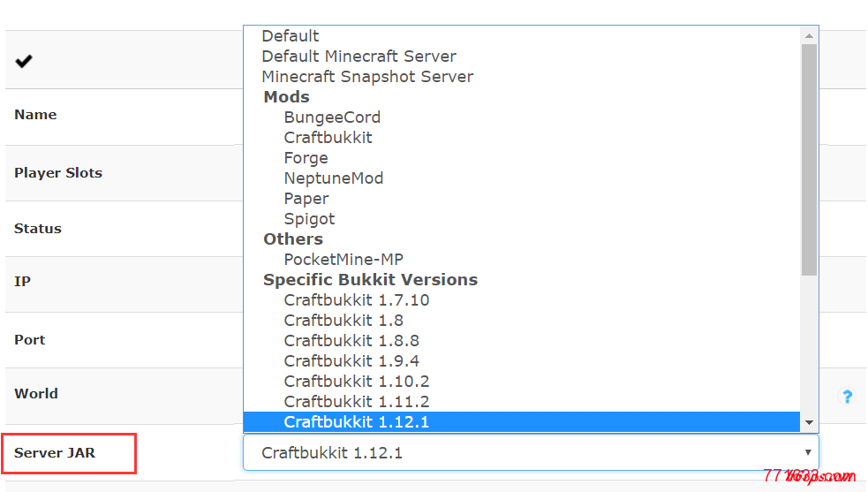Select Craftbukkit 1.7.10 version
Viewport: 868px width, 492px height.
point(356,300)
